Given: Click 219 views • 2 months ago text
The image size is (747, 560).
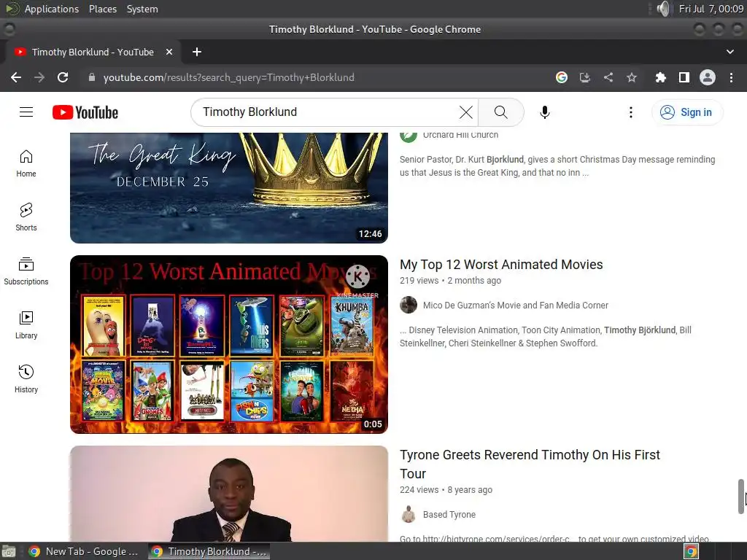Looking at the screenshot, I should click(450, 281).
